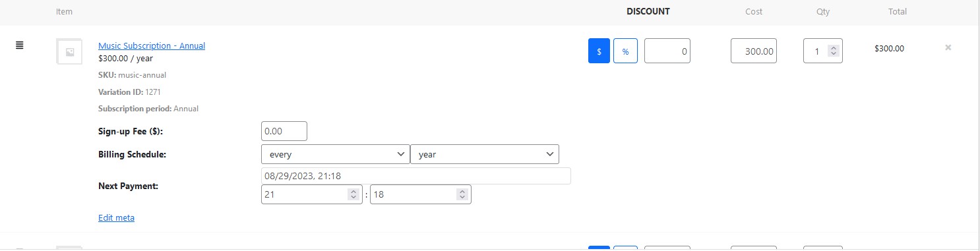Decrease the next payment minute value
Viewport: 980px width, 251px height.
point(462,197)
